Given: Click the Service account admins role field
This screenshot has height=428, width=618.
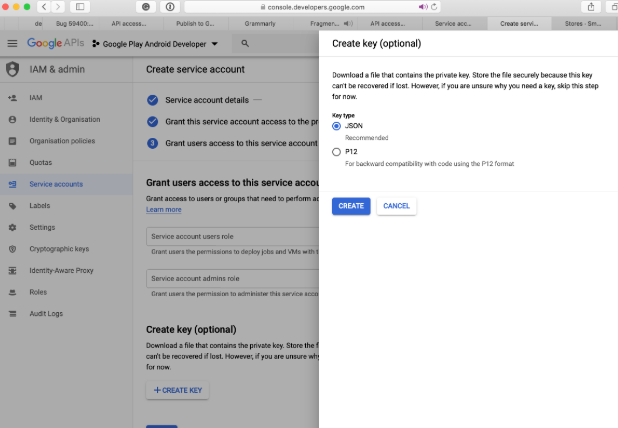Looking at the screenshot, I should tap(233, 279).
